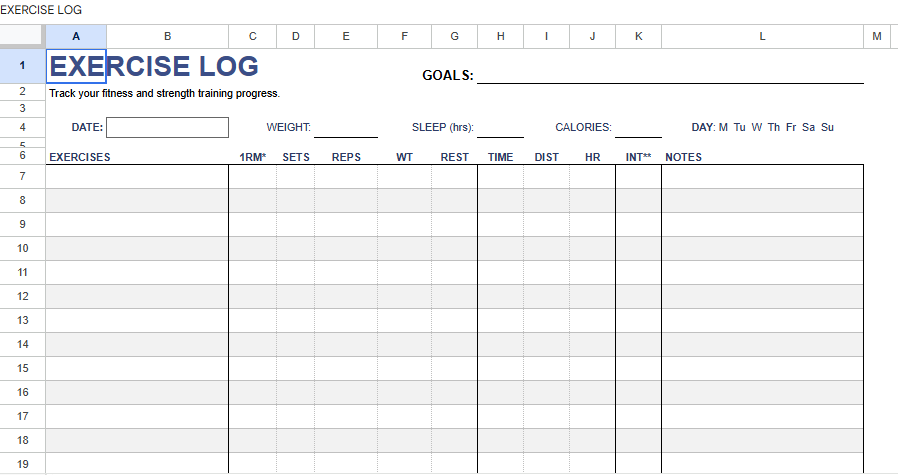Select row 7 header

click(22, 176)
